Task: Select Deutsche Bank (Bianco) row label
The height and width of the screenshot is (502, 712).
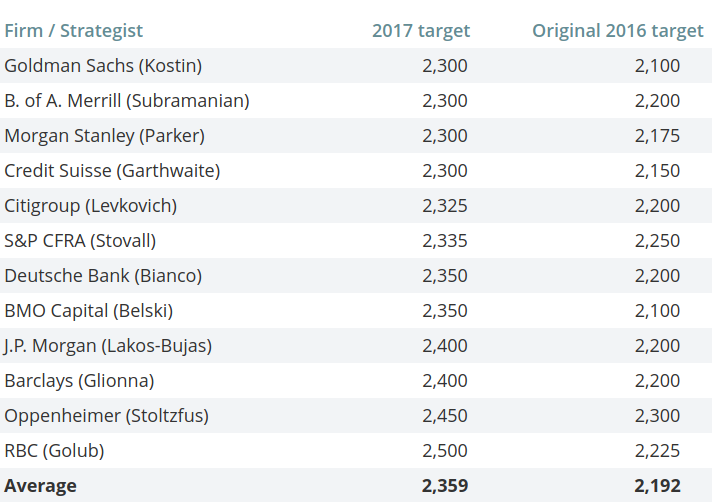Action: click(103, 276)
